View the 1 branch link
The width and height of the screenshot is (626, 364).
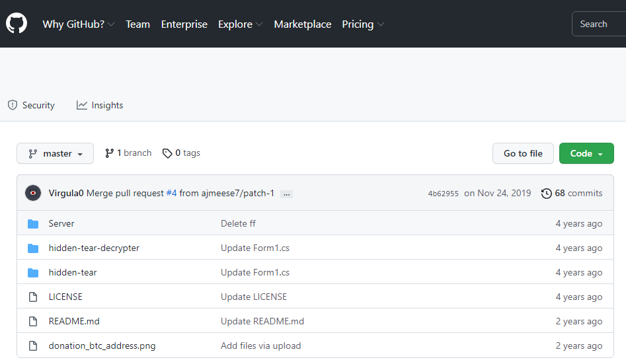pos(128,153)
